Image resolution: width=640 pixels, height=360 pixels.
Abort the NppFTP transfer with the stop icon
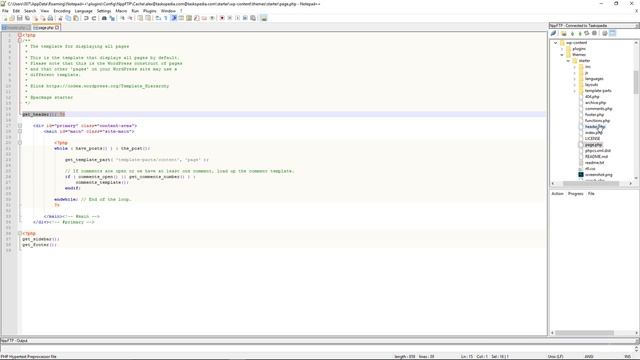point(594,33)
